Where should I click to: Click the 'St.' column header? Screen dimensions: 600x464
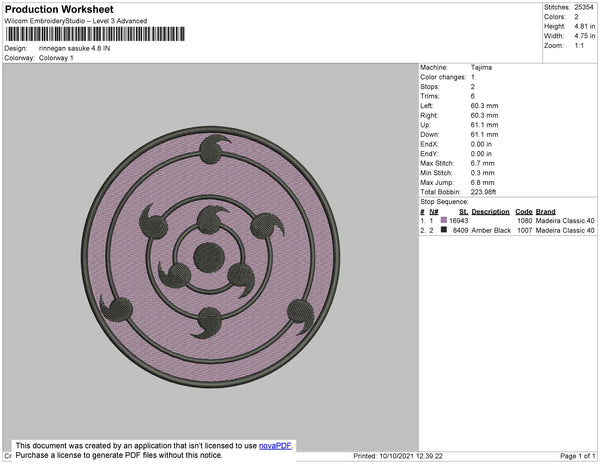463,212
